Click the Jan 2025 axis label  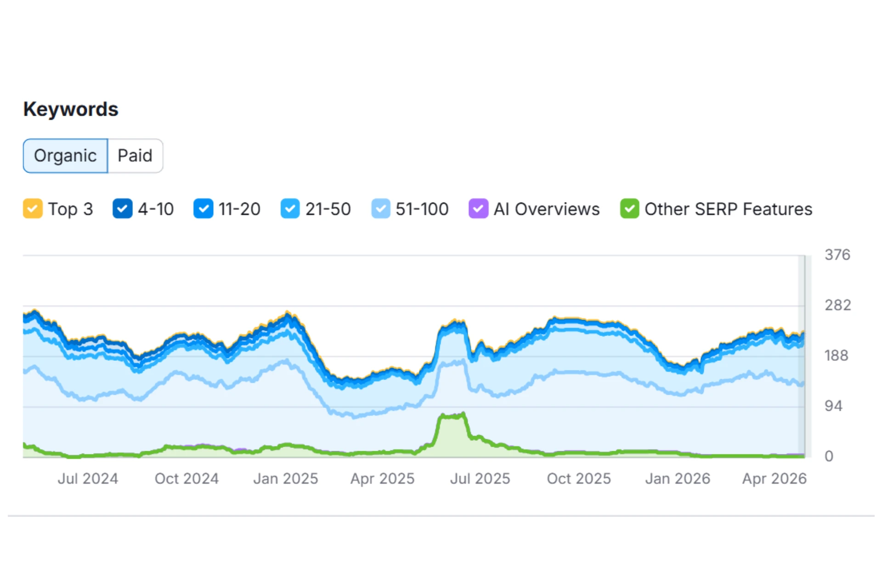click(x=285, y=479)
